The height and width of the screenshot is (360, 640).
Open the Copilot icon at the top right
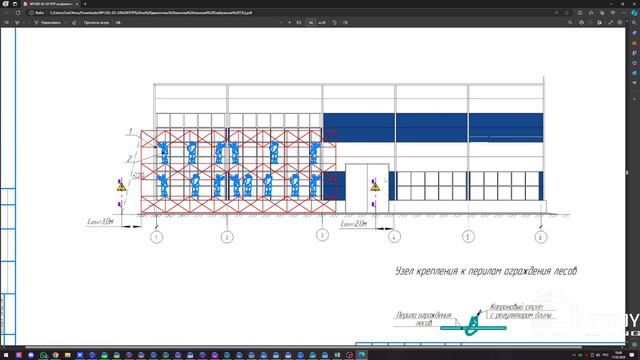[634, 13]
